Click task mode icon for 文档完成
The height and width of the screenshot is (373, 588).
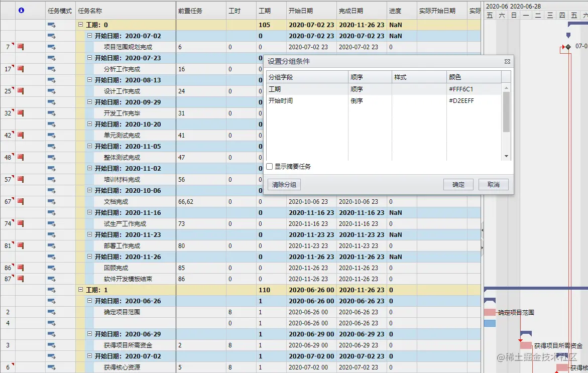click(51, 202)
